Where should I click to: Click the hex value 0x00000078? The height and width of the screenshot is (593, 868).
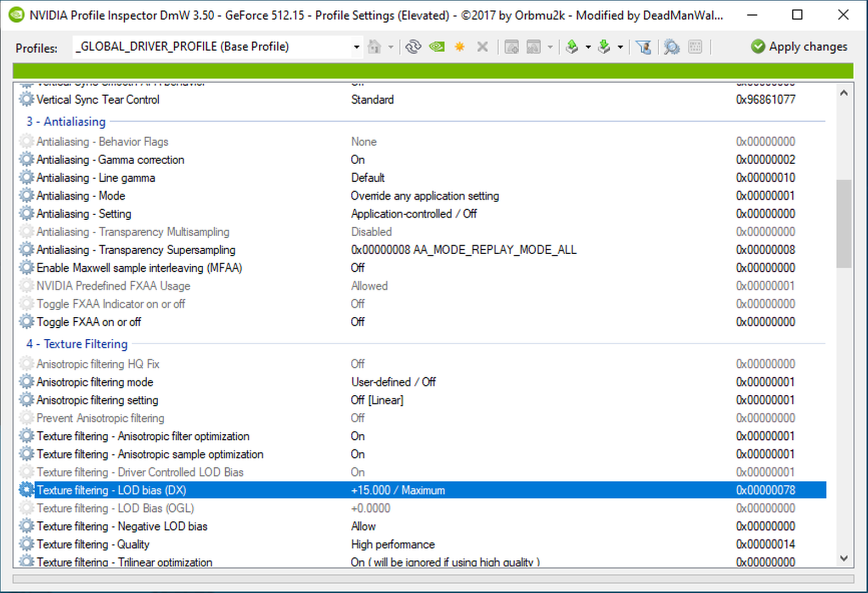coord(765,490)
